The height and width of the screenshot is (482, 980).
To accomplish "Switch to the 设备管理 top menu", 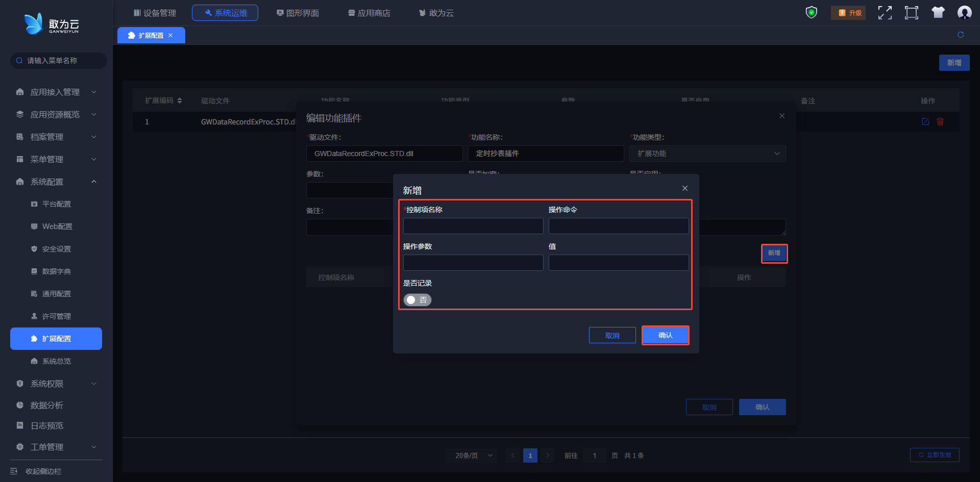I will click(x=155, y=13).
